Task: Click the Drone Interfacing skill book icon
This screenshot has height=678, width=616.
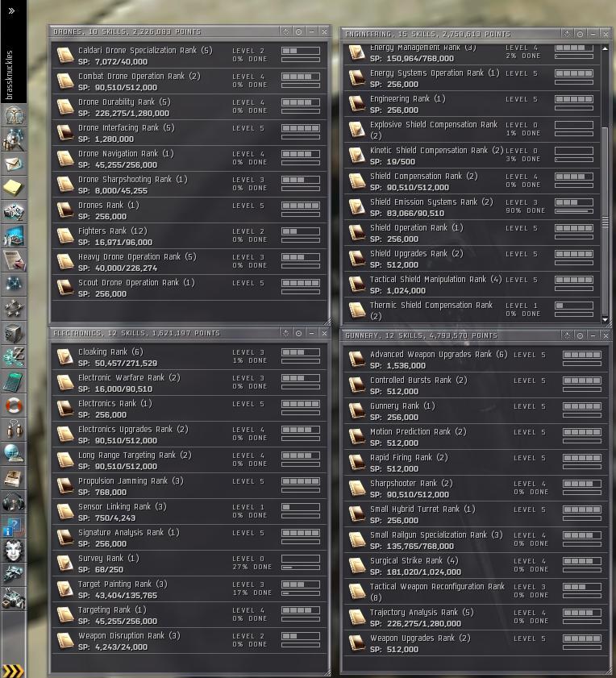Action: tap(65, 133)
